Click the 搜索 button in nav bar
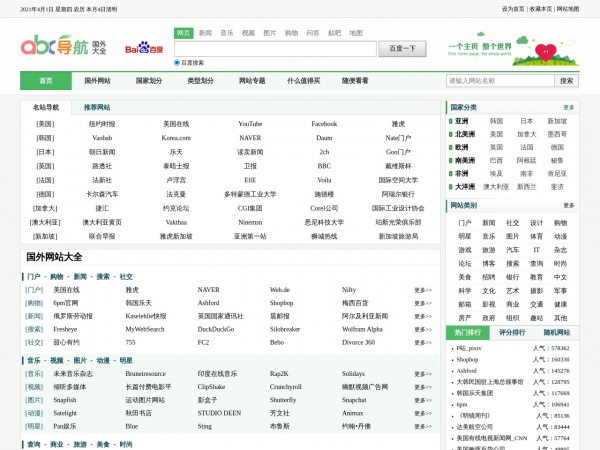The width and height of the screenshot is (600, 450). click(x=566, y=81)
